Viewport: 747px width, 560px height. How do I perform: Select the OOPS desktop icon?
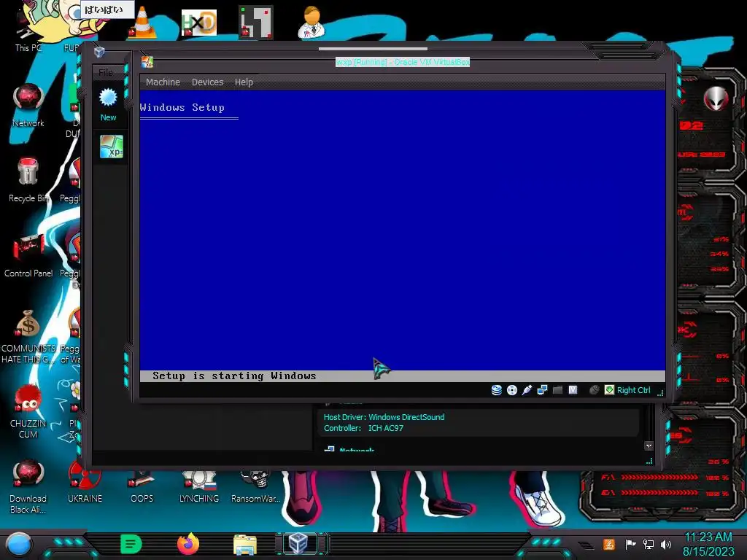pyautogui.click(x=142, y=485)
